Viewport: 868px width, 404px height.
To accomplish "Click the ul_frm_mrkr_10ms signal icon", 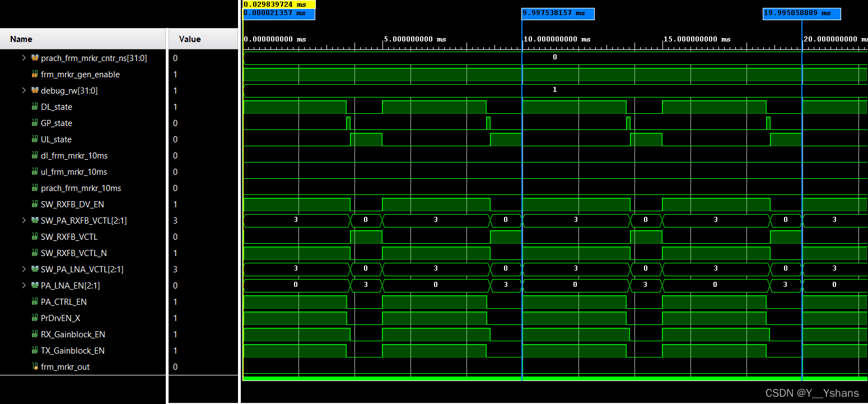I will (x=35, y=171).
